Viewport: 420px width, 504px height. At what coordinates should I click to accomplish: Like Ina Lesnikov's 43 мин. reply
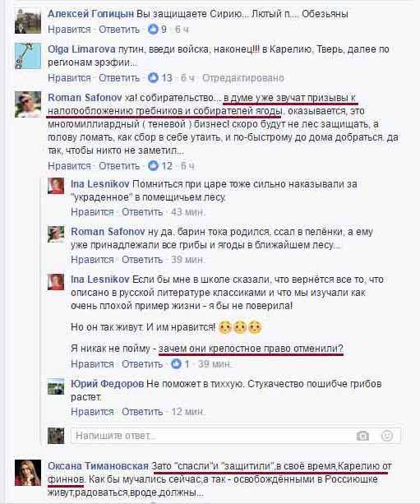(x=92, y=212)
